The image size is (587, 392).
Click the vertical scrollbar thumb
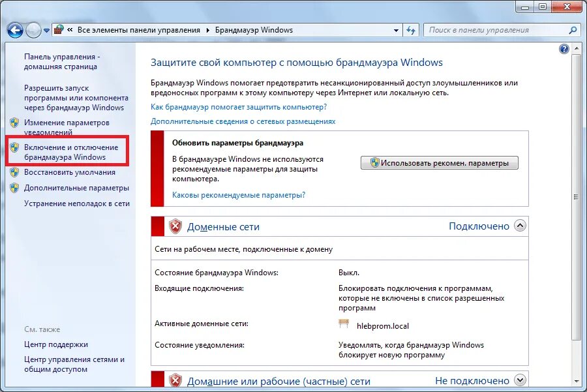tap(576, 198)
